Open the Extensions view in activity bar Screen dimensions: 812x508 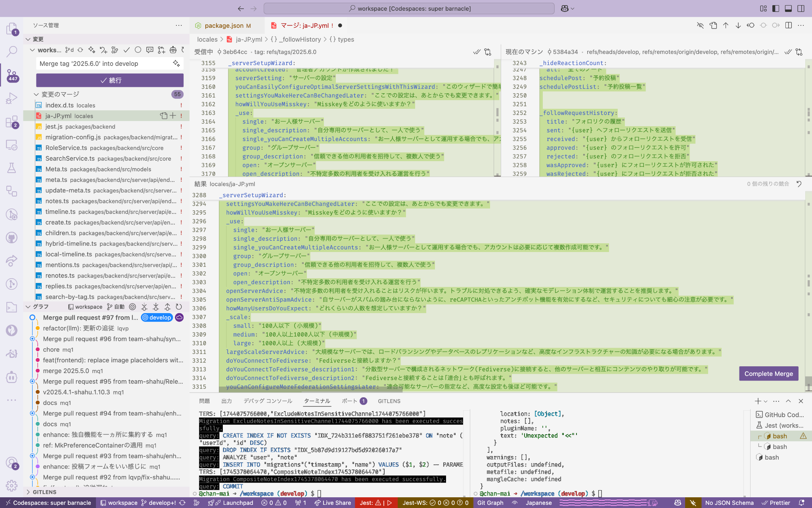(11, 121)
